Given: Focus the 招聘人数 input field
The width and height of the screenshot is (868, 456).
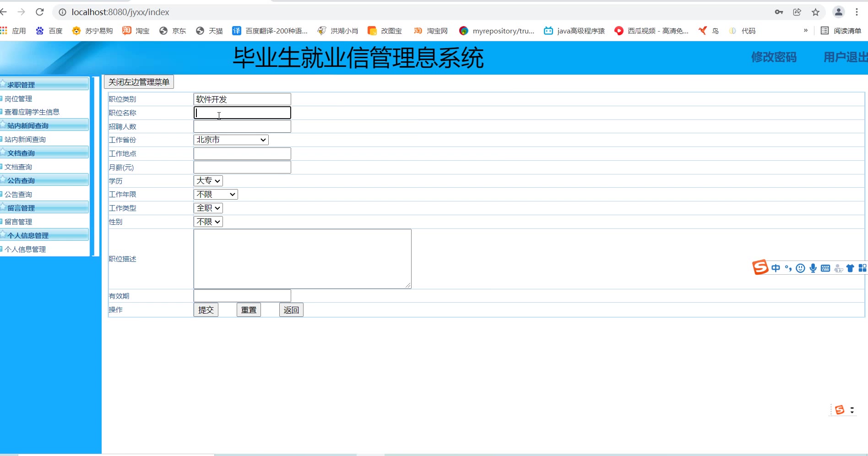Looking at the screenshot, I should [x=242, y=126].
